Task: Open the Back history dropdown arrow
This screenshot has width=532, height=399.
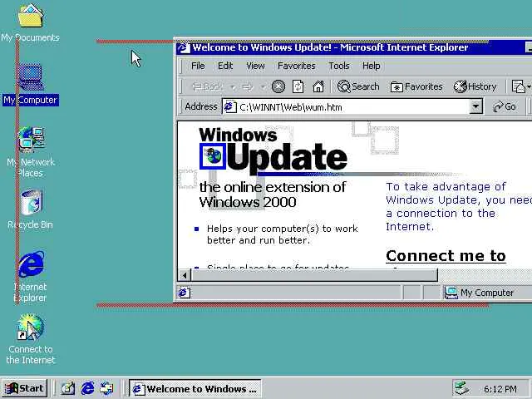Action: click(233, 87)
